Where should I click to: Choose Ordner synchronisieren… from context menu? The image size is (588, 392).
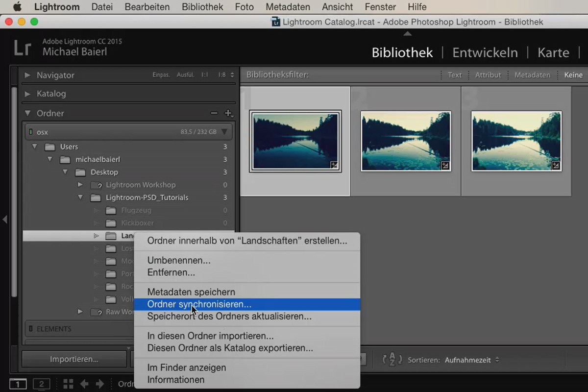click(x=247, y=304)
